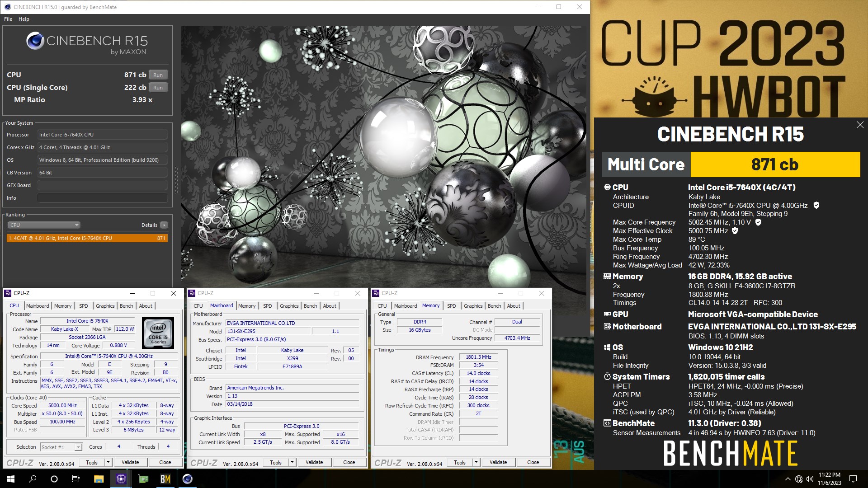Switch to BenchMate taskbar icon
The width and height of the screenshot is (868, 488).
[x=165, y=479]
